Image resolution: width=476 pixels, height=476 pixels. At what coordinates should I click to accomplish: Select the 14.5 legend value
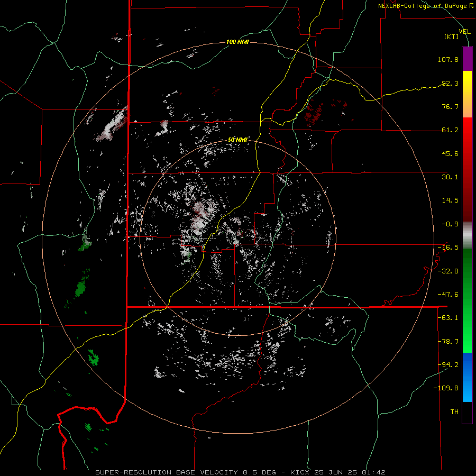click(450, 200)
